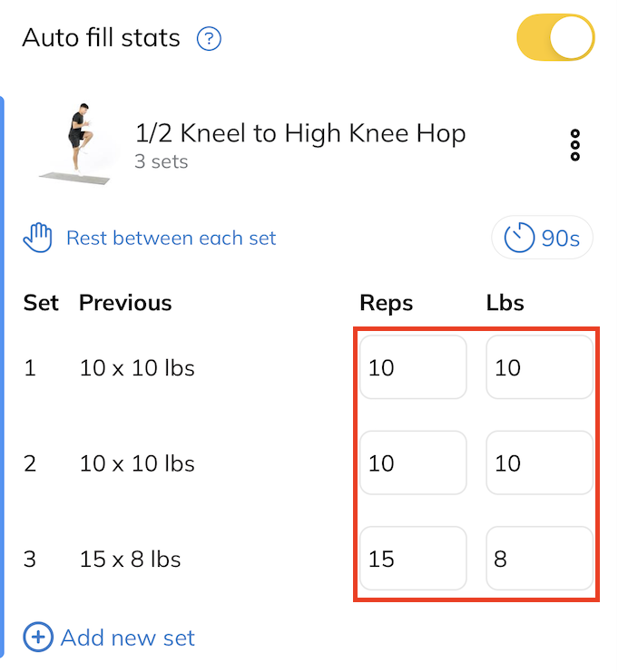Viewport: 618px width, 672px height.
Task: Open the 90s rest timer selector
Action: click(x=542, y=239)
